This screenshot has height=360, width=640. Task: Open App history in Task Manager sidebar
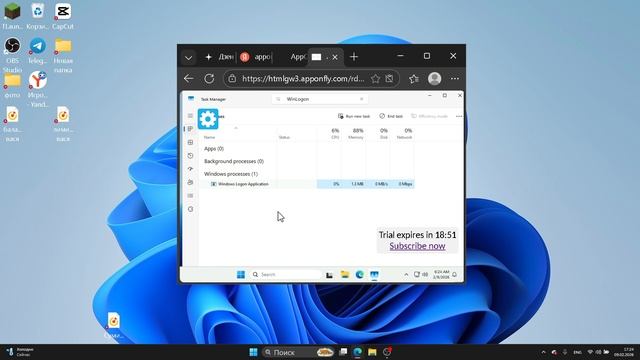click(x=190, y=156)
